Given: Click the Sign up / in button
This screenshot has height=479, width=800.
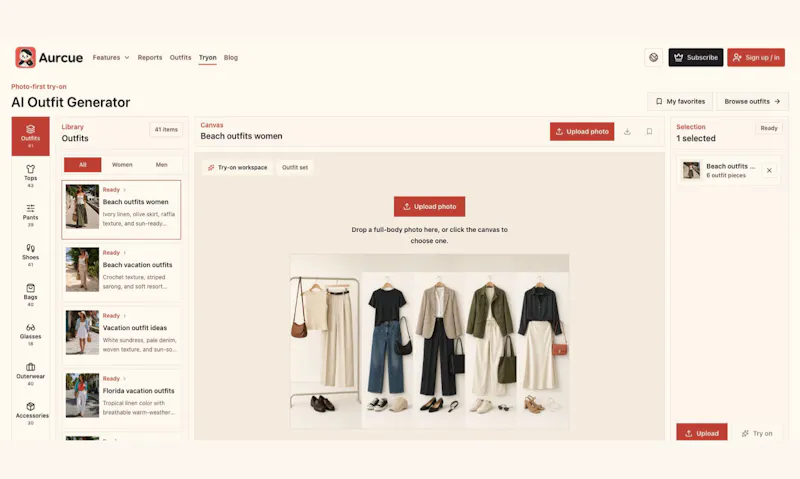Looking at the screenshot, I should (x=756, y=58).
